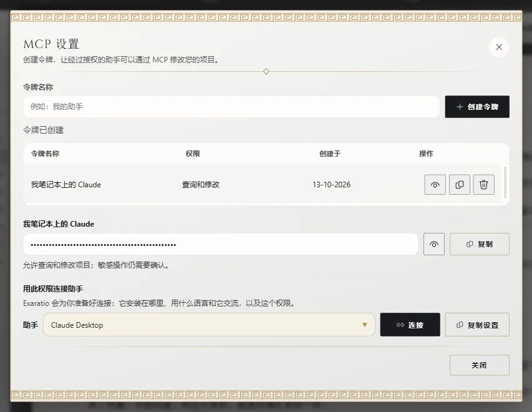The image size is (532, 412).
Task: Click the 复制设置 button
Action: (477, 325)
